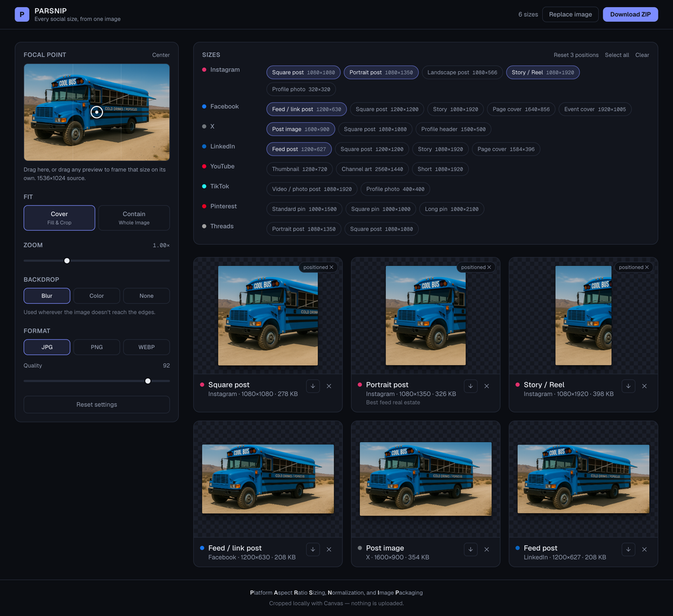Download the LinkedIn Feed post card
673x616 pixels.
pos(628,550)
